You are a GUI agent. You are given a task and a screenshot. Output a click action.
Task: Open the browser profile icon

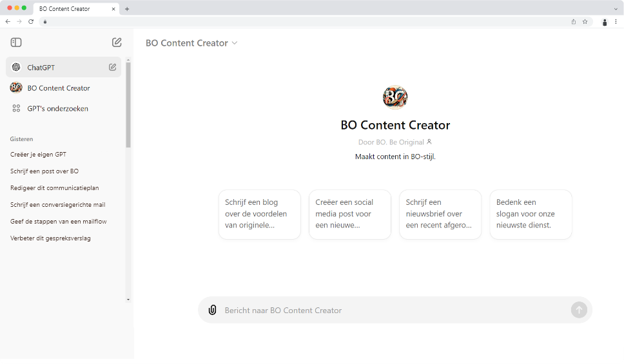(x=605, y=23)
